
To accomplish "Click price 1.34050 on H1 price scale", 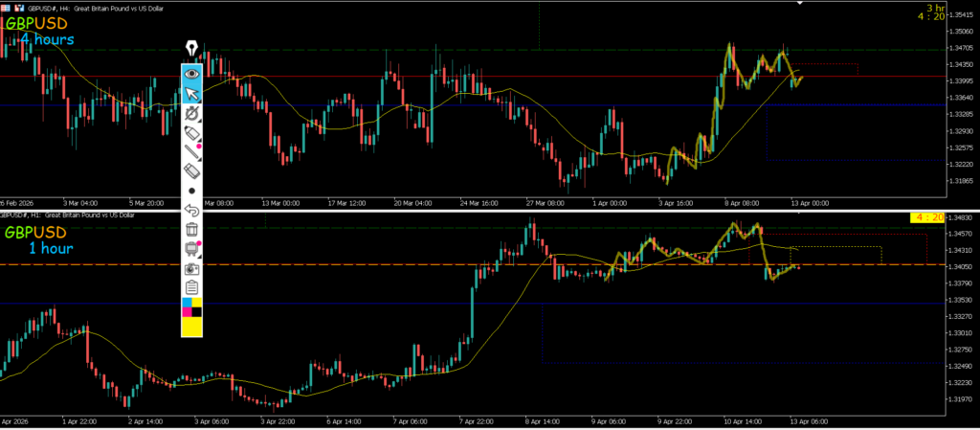I will click(963, 267).
